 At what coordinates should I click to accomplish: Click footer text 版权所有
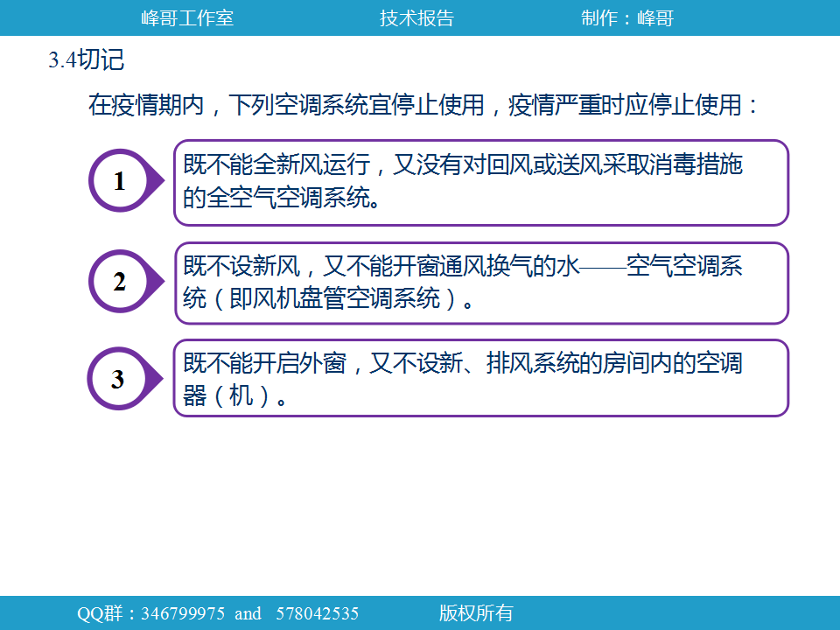(x=476, y=613)
